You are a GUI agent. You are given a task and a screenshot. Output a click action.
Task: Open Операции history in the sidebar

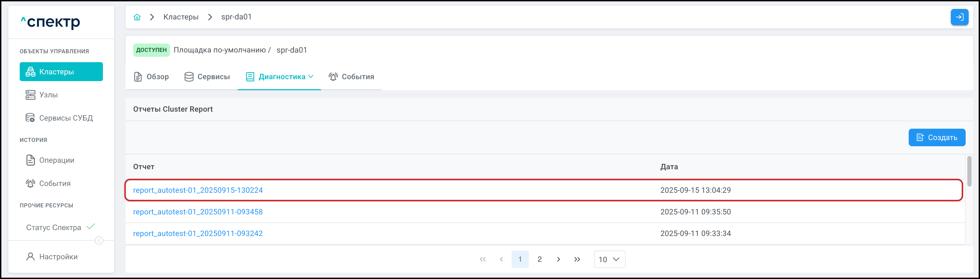(56, 160)
